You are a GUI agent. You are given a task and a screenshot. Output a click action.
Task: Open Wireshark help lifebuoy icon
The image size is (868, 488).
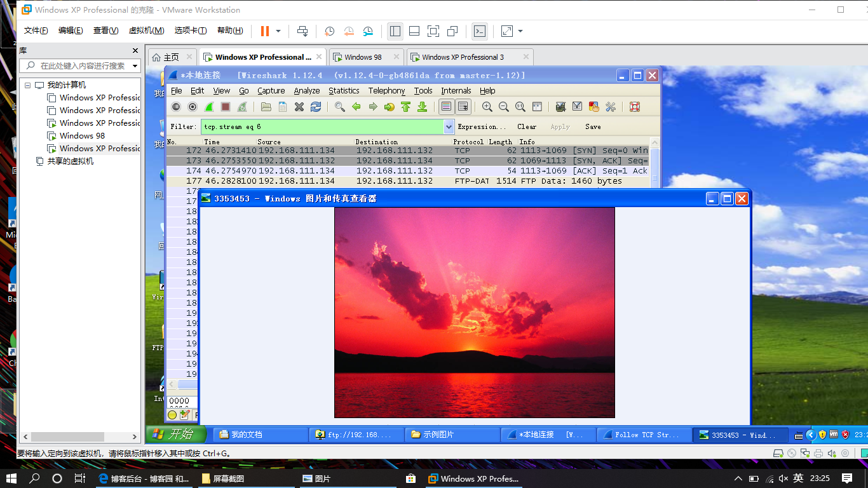(x=634, y=107)
